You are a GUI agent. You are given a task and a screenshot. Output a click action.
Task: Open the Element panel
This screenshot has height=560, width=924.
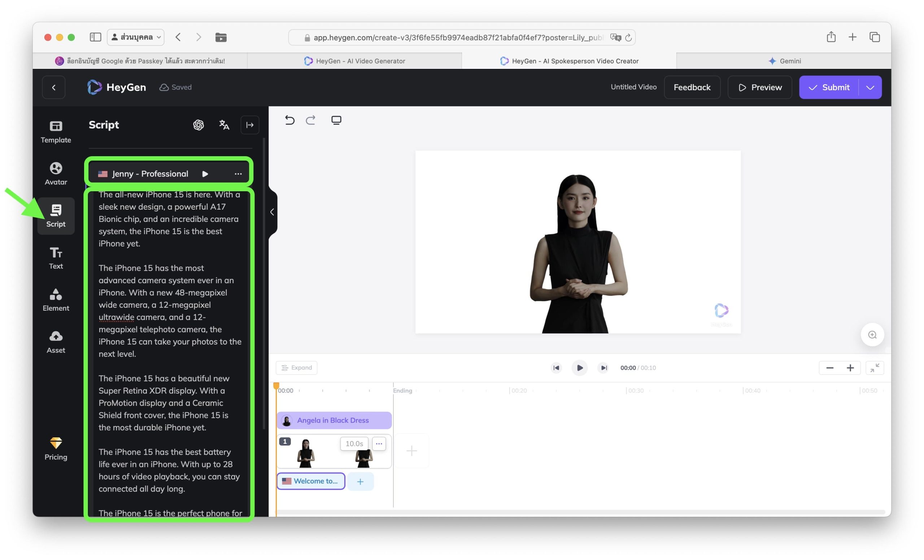tap(56, 299)
